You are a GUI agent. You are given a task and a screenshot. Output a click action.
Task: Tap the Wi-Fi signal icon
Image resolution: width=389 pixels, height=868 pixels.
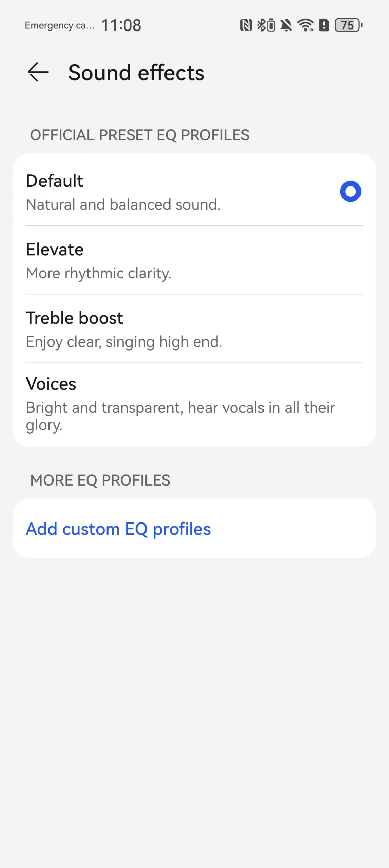pos(305,25)
